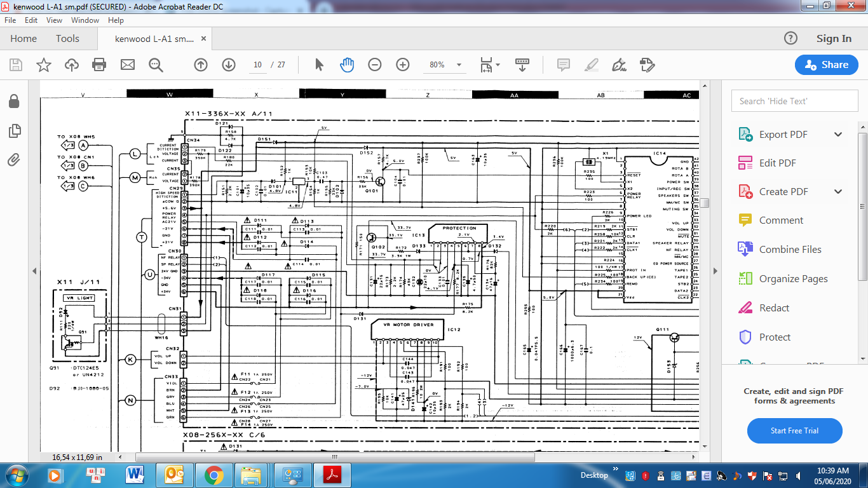Upload the file with cloud icon

coord(72,65)
